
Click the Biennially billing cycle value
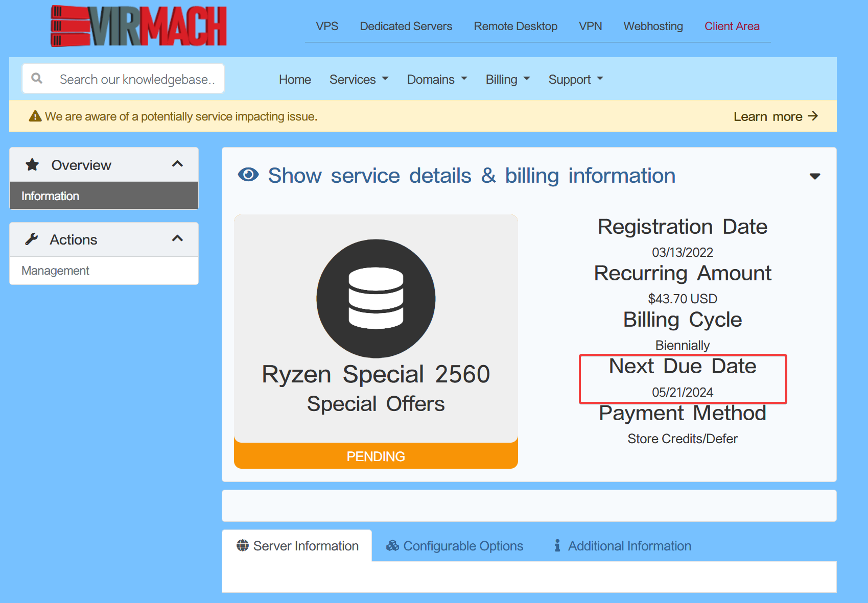click(683, 346)
